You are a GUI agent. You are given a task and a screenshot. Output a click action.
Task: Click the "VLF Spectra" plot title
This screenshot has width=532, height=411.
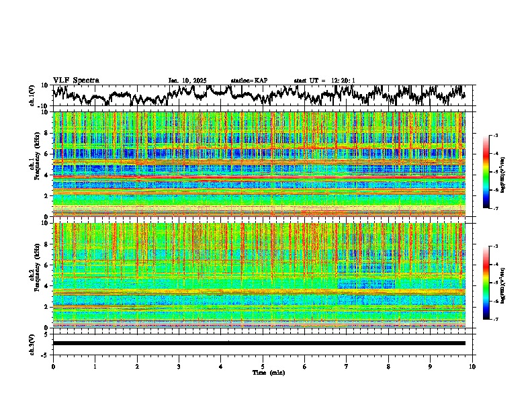tap(76, 81)
